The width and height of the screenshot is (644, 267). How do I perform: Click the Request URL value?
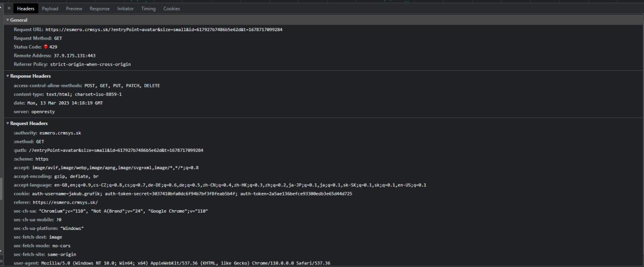164,30
